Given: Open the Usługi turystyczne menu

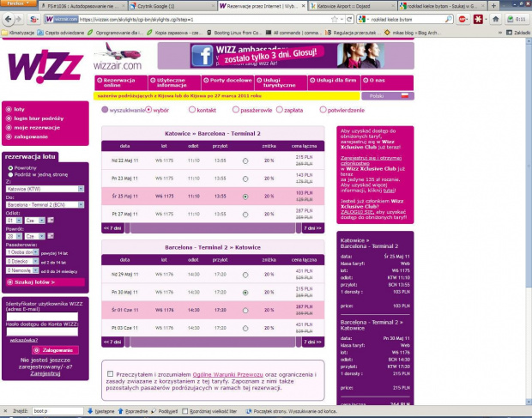Looking at the screenshot, I should tap(281, 82).
